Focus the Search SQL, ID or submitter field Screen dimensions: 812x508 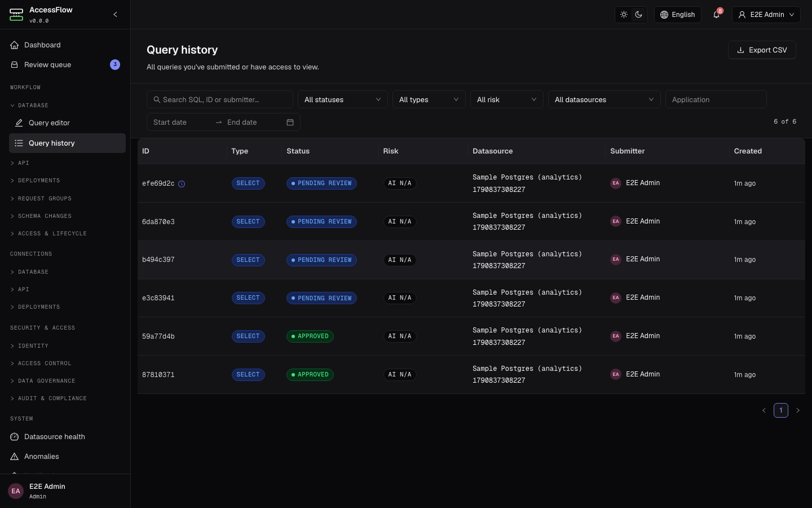220,99
